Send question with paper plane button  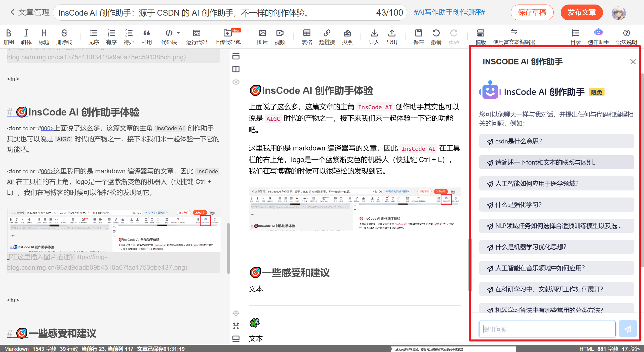pos(628,329)
